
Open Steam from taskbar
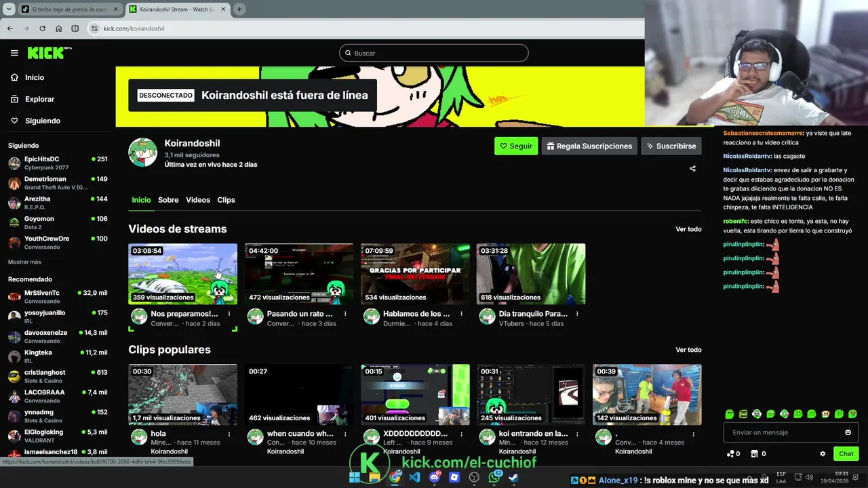coord(514,477)
